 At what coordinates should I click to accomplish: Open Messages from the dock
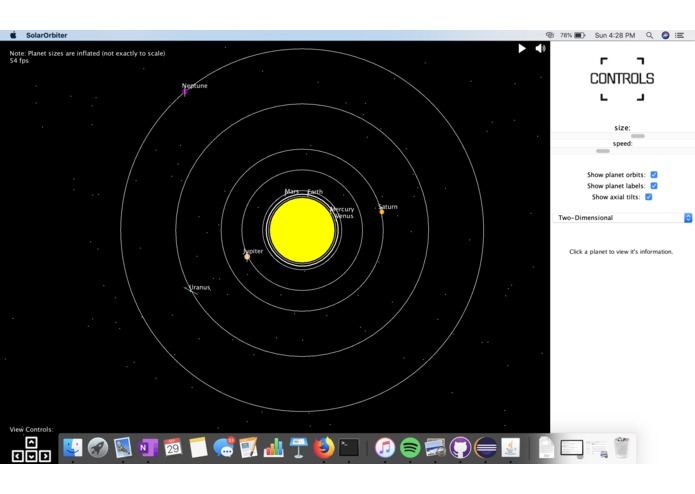[x=224, y=447]
